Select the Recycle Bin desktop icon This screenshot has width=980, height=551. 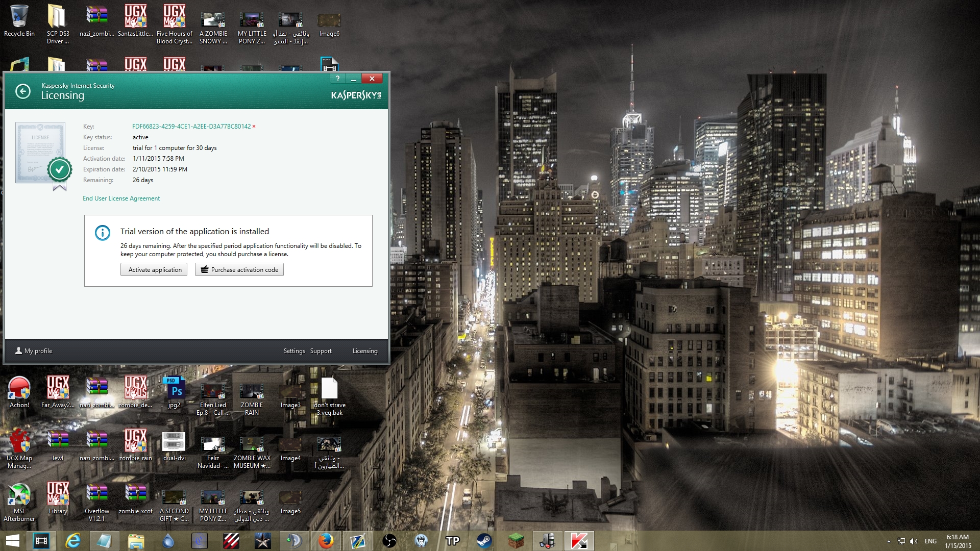[19, 20]
